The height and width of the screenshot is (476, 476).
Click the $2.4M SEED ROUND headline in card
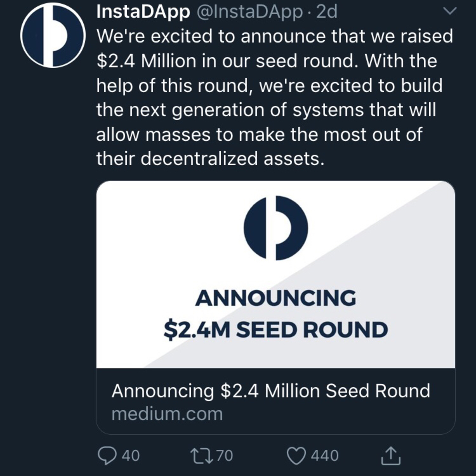click(x=276, y=330)
